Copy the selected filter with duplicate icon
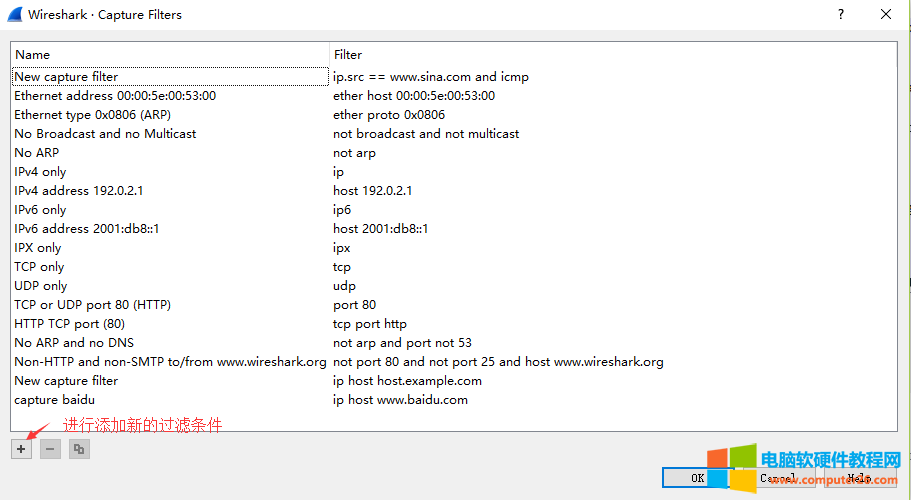This screenshot has width=911, height=500. [x=79, y=449]
